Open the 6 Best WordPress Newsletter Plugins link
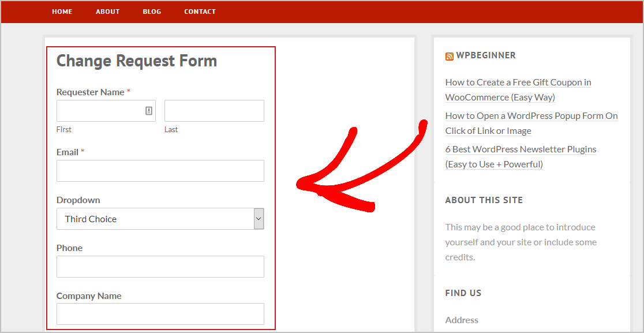The width and height of the screenshot is (644, 333). coord(521,157)
